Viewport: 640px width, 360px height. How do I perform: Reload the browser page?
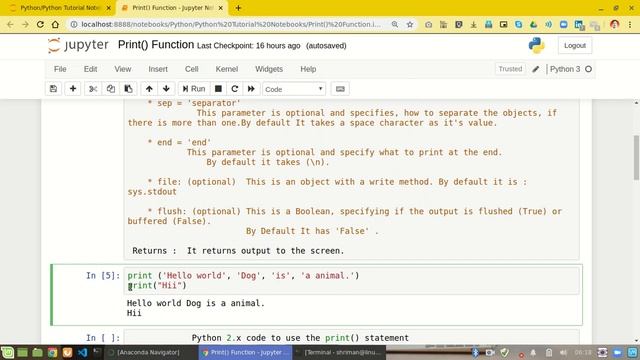click(40, 24)
